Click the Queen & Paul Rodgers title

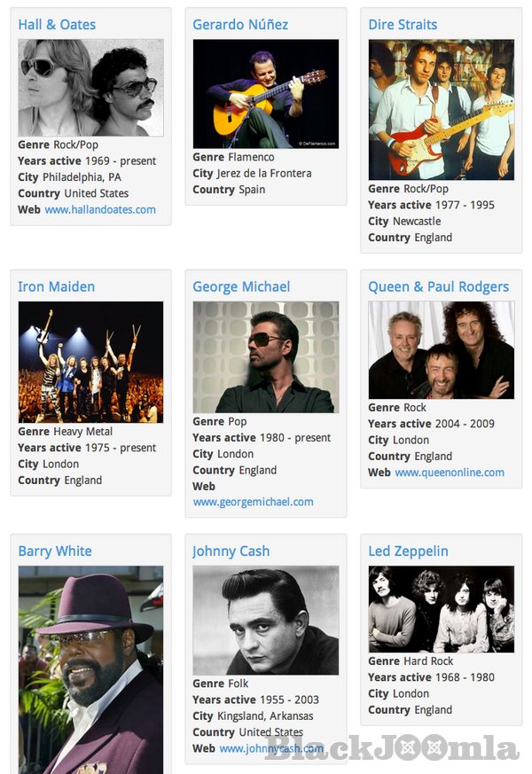[438, 287]
